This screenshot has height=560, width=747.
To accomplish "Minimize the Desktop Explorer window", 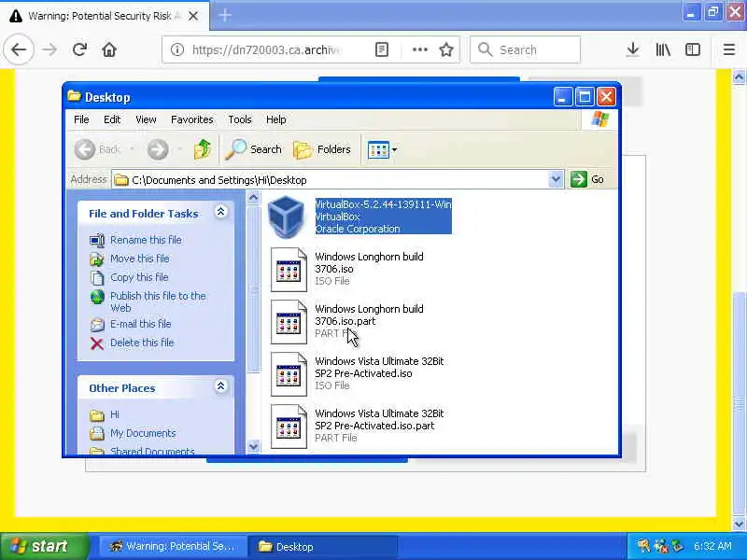I will [562, 97].
